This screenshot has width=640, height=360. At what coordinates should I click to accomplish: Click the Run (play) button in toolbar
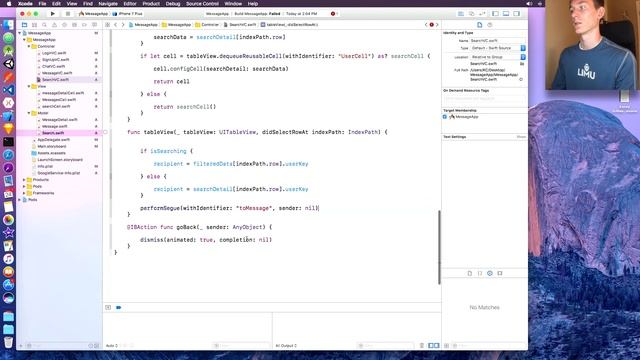(52, 14)
